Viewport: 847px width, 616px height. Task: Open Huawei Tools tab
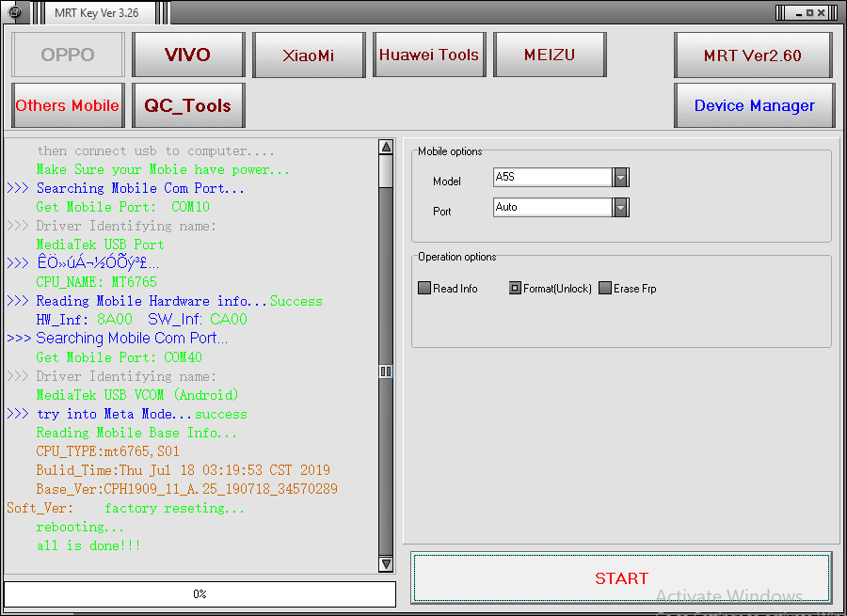429,55
